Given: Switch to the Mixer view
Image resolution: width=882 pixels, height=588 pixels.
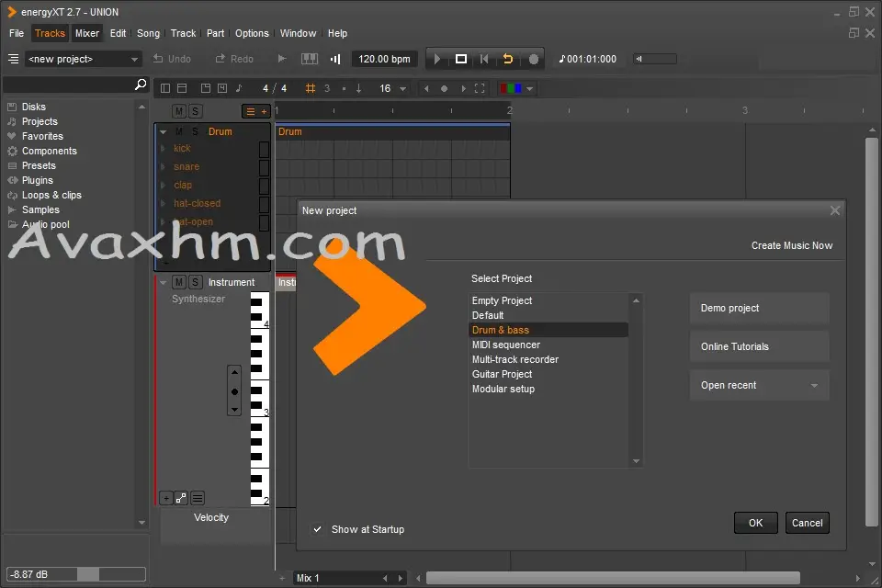Looking at the screenshot, I should pos(87,33).
